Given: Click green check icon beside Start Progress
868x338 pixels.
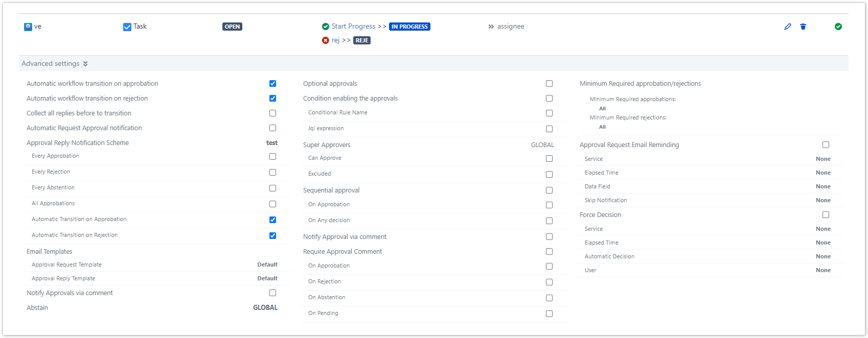Looking at the screenshot, I should [326, 27].
